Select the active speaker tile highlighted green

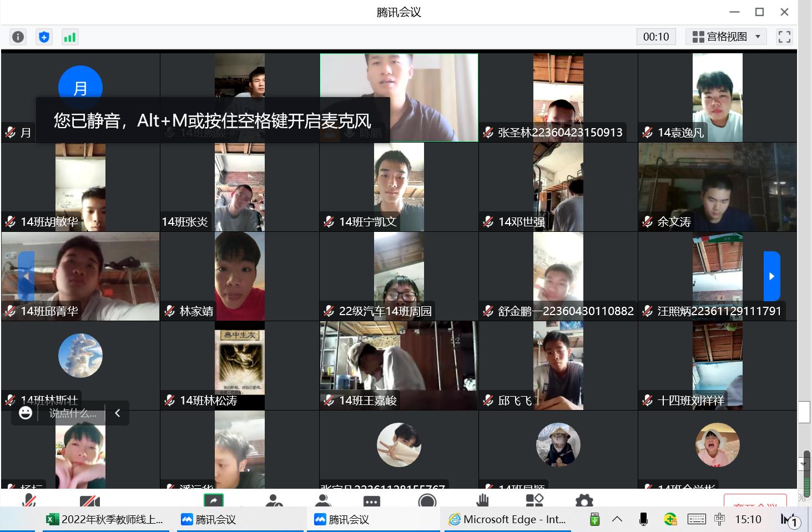pos(399,98)
